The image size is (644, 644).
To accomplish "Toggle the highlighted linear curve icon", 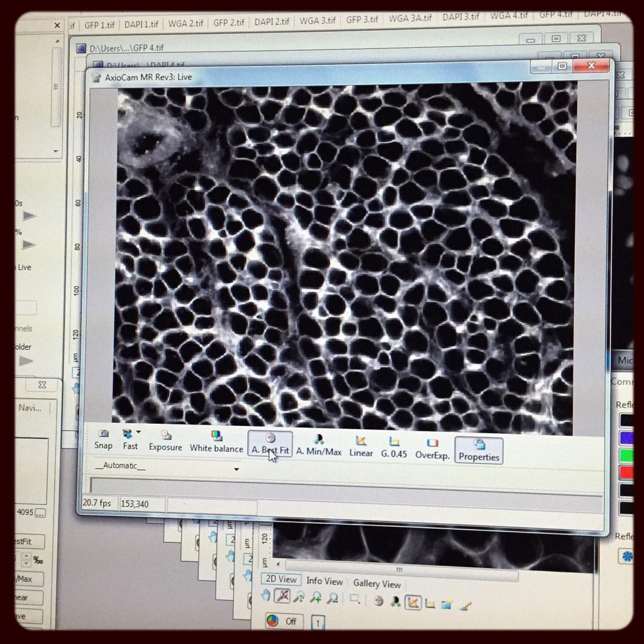I will (x=413, y=602).
